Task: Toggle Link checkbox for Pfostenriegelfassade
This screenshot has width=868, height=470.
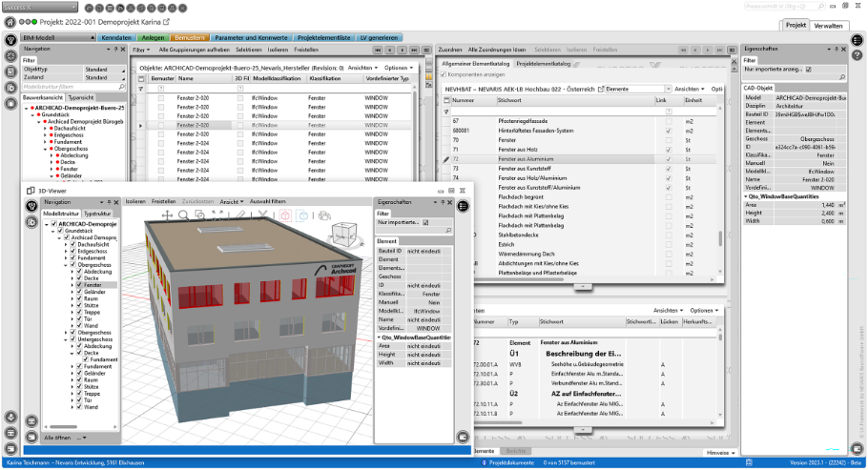Action: pyautogui.click(x=669, y=121)
